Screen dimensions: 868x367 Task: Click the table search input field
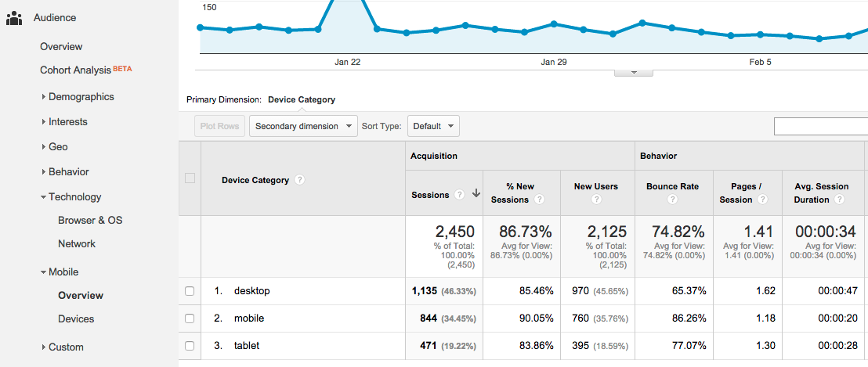pos(820,126)
